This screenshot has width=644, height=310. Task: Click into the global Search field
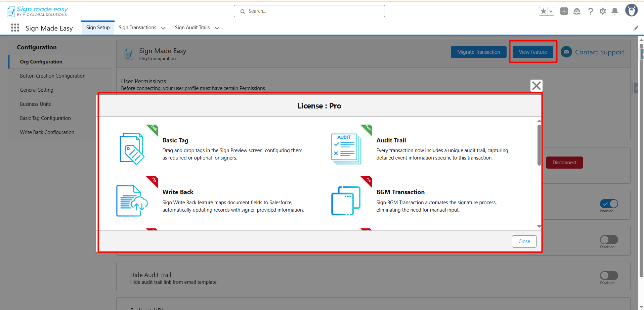309,11
